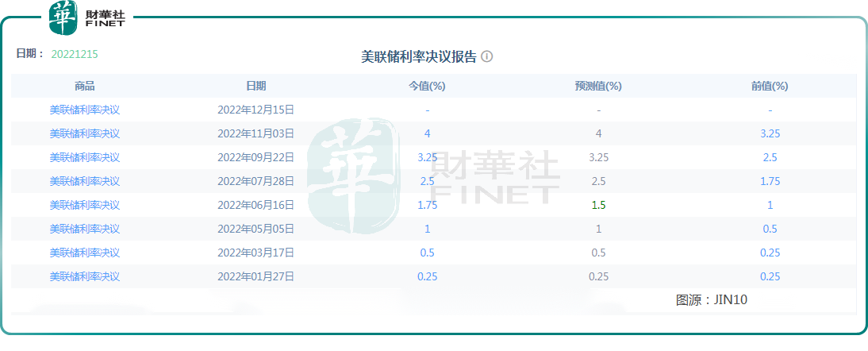Click the 美联储利率决议报告 title
The width and height of the screenshot is (868, 351).
[x=418, y=56]
